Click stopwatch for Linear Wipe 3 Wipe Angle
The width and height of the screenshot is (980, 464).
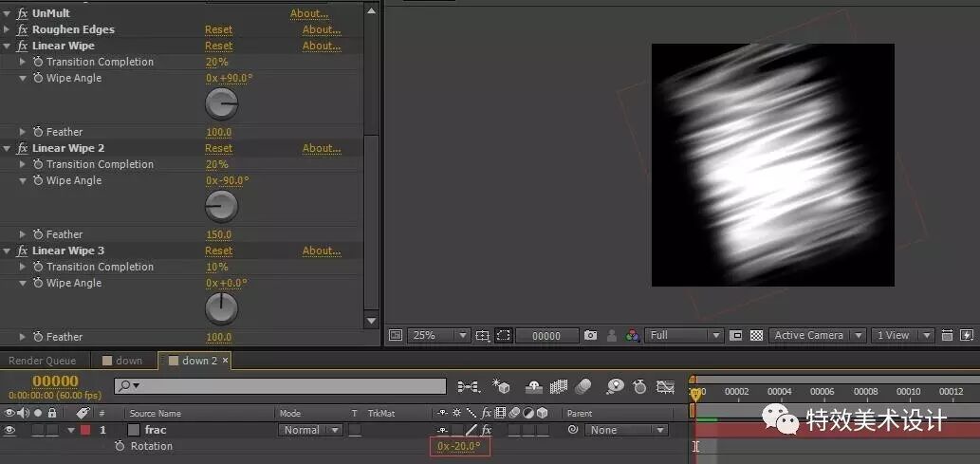tap(38, 283)
